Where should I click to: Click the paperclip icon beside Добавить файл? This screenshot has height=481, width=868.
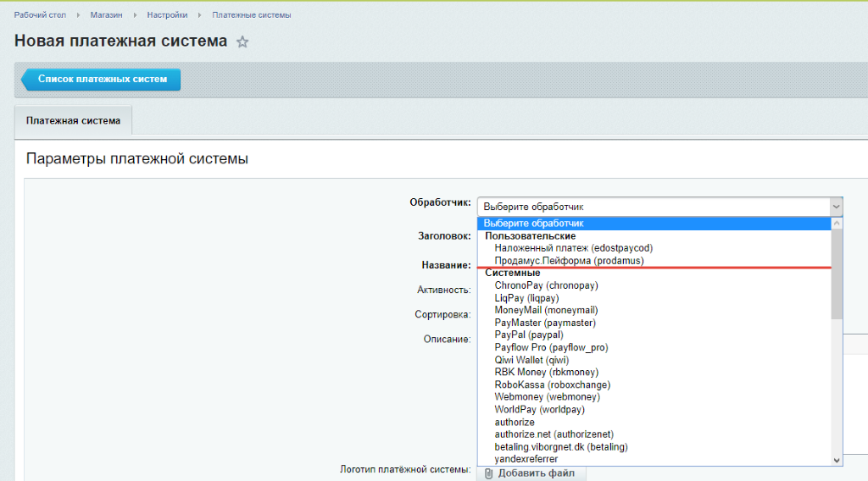(488, 473)
